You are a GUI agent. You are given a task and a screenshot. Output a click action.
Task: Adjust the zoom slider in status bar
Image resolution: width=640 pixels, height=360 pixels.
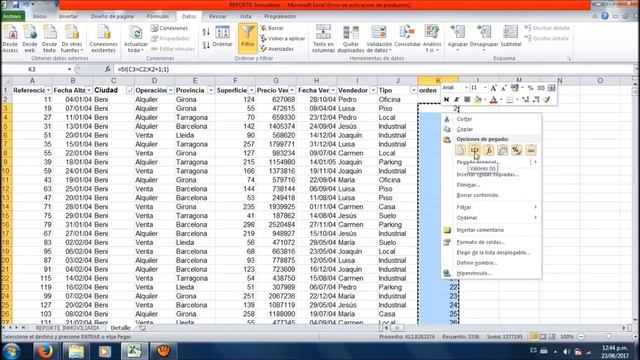(x=609, y=337)
